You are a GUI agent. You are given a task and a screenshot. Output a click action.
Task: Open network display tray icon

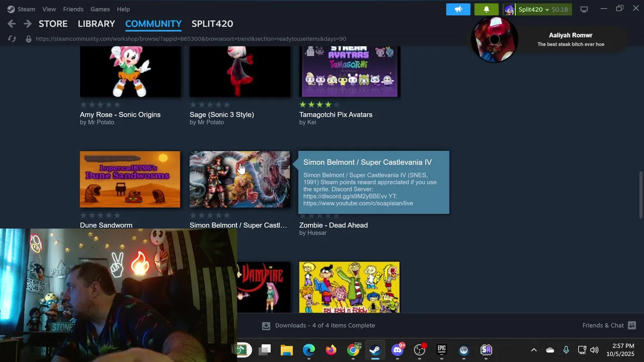pyautogui.click(x=582, y=350)
